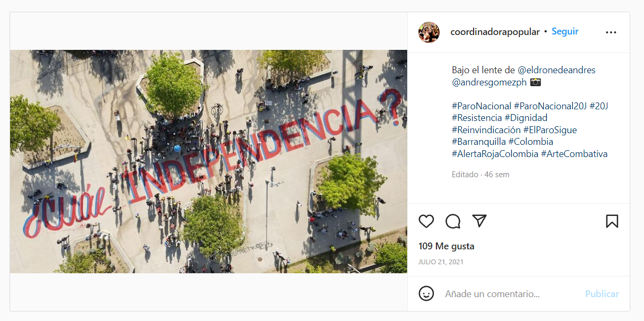
Task: Follow the account with Seguir
Action: [565, 32]
